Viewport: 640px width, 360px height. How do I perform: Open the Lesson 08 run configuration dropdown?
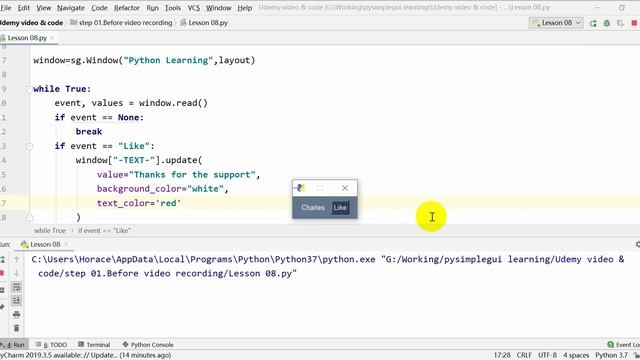pyautogui.click(x=556, y=23)
